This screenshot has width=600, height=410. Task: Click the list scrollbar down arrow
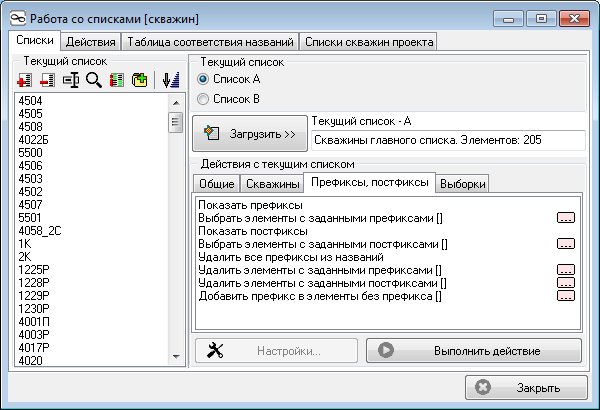(176, 357)
